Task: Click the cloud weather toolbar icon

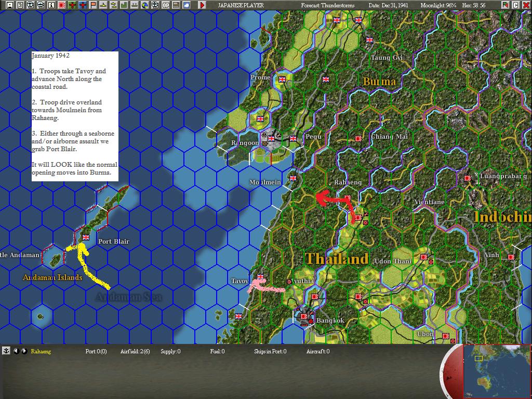Action: coord(187,5)
